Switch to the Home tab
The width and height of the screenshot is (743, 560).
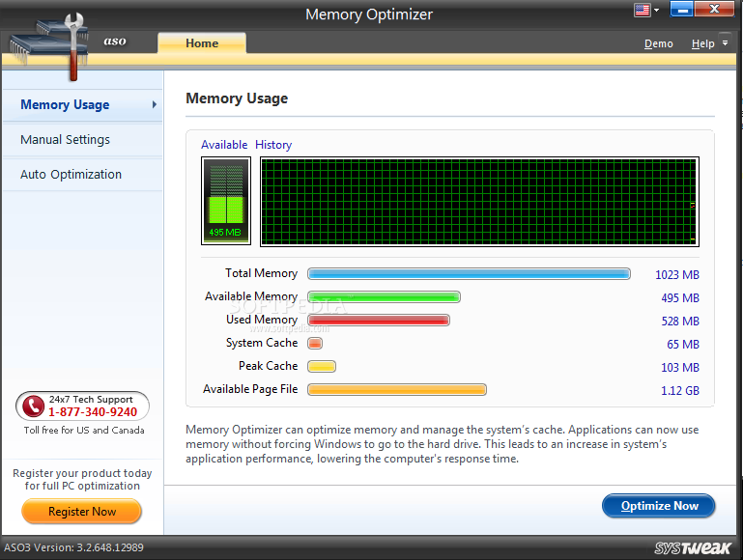pyautogui.click(x=202, y=43)
